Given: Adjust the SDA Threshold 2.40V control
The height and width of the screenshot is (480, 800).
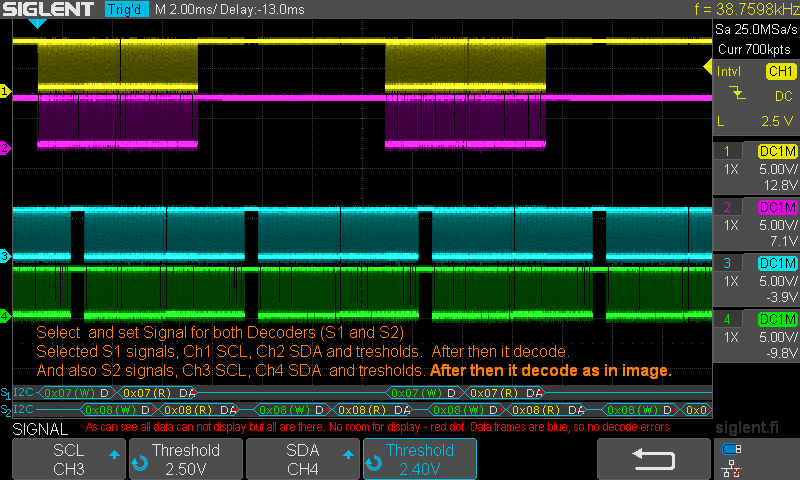Looking at the screenshot, I should (419, 459).
